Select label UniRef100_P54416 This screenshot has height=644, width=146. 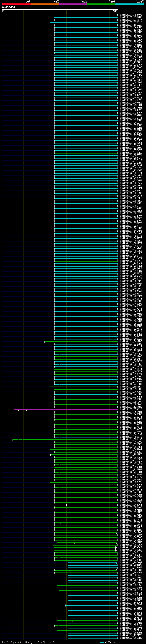(x=131, y=593)
